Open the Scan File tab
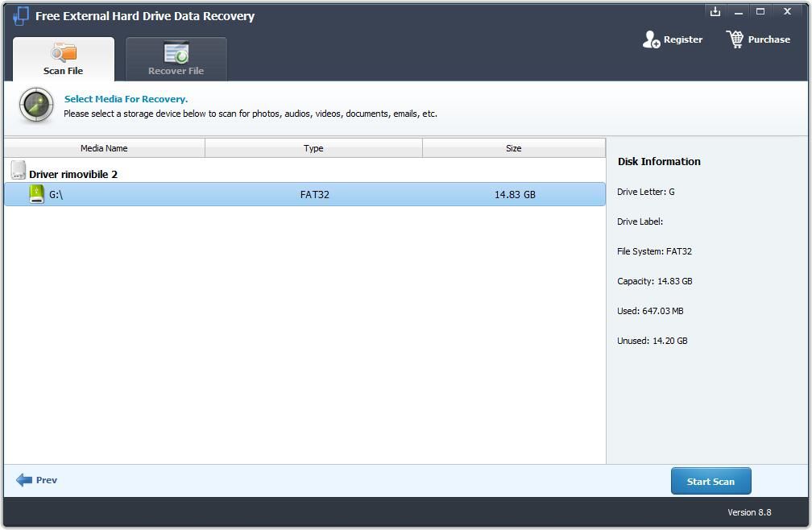 [63, 60]
